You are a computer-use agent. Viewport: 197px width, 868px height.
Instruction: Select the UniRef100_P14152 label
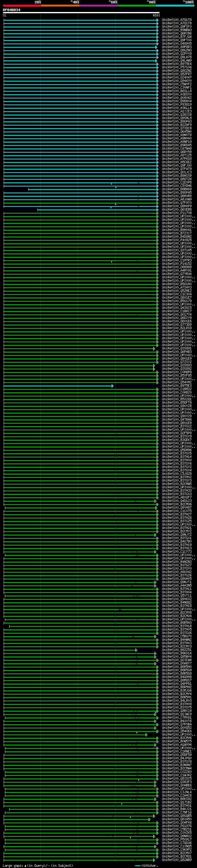coord(177,264)
